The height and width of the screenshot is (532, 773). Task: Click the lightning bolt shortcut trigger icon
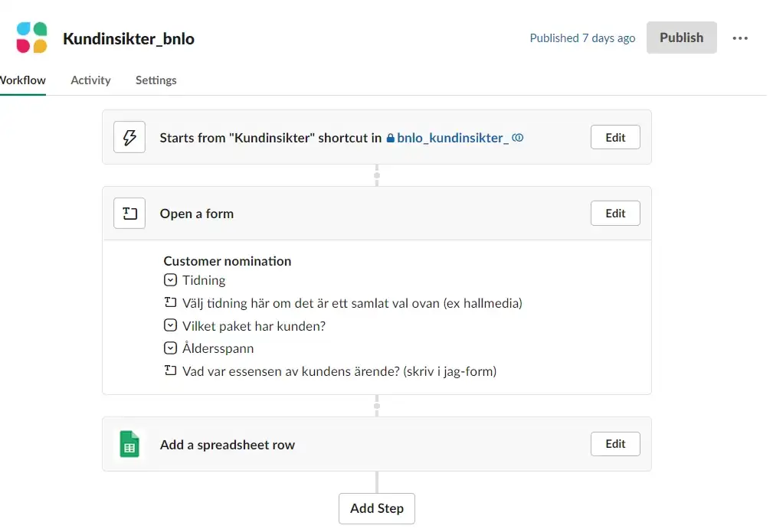129,138
